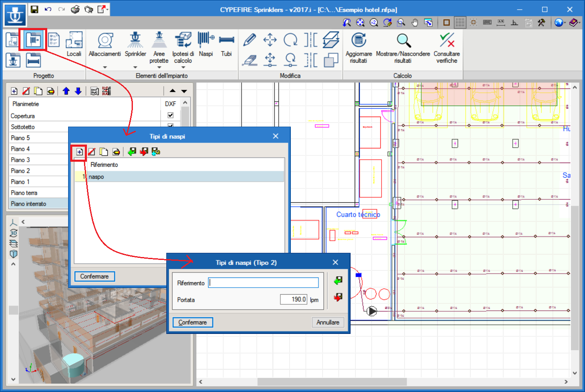Expand the dropdown arrow under Ipotesi di calcolo
The image size is (585, 392).
coord(183,67)
